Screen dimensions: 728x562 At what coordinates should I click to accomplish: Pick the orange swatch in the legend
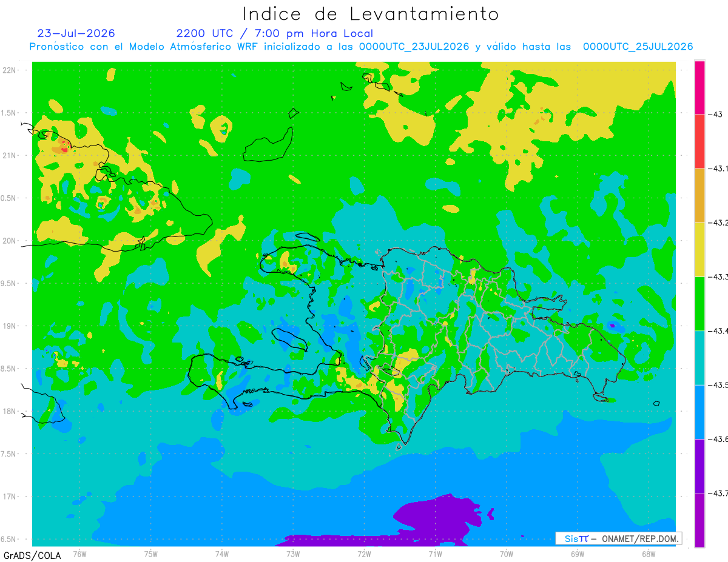[x=699, y=195]
